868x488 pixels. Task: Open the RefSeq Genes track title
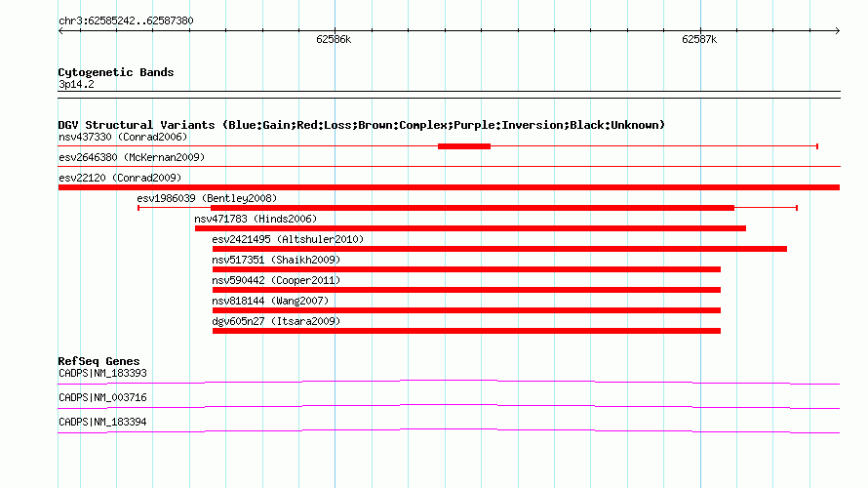99,361
